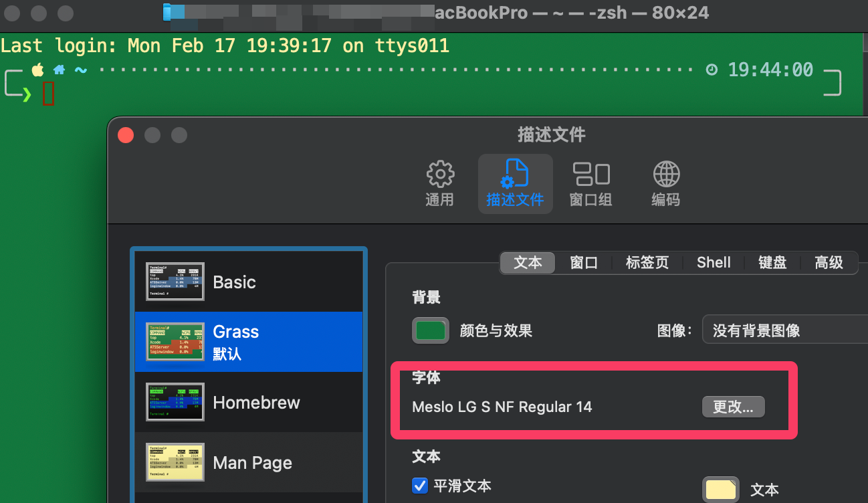Screen dimensions: 868x503
Task: Open the 窗口组 (Window Groups) pane
Action: [590, 183]
